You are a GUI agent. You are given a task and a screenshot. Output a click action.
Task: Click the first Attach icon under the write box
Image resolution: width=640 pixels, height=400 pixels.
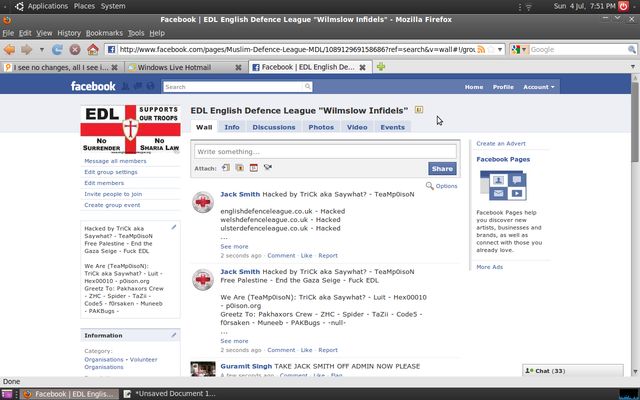point(226,168)
